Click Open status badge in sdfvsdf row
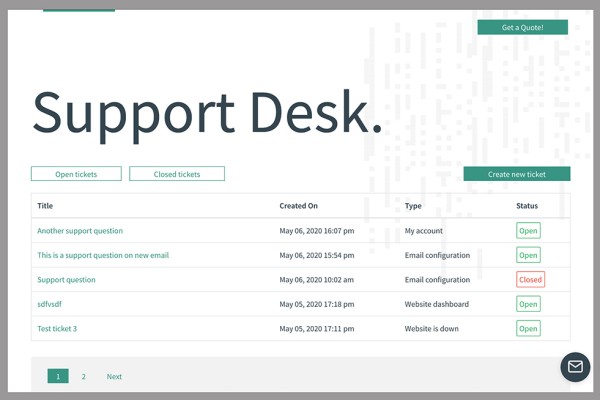Screen dimensions: 600x400 tap(528, 304)
